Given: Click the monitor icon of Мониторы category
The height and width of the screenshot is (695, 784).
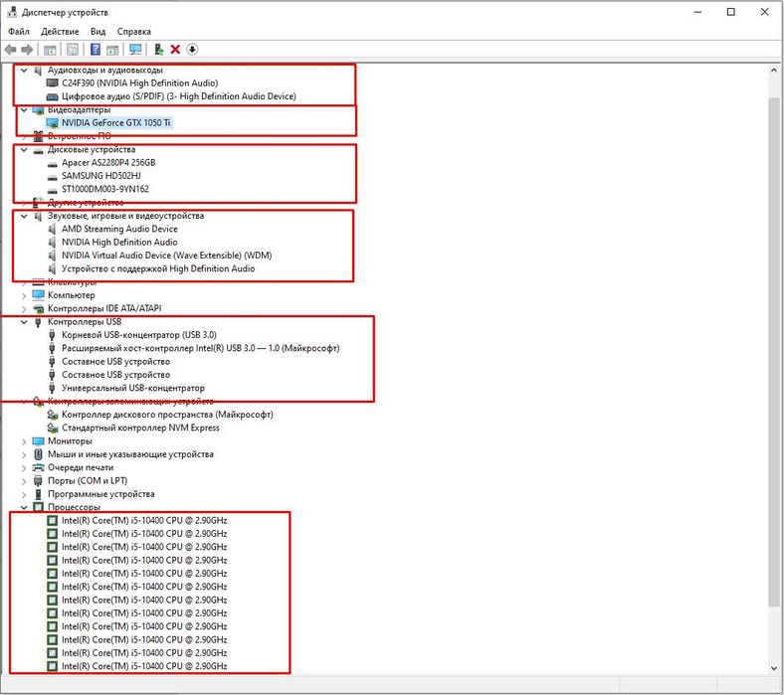Looking at the screenshot, I should coord(38,441).
